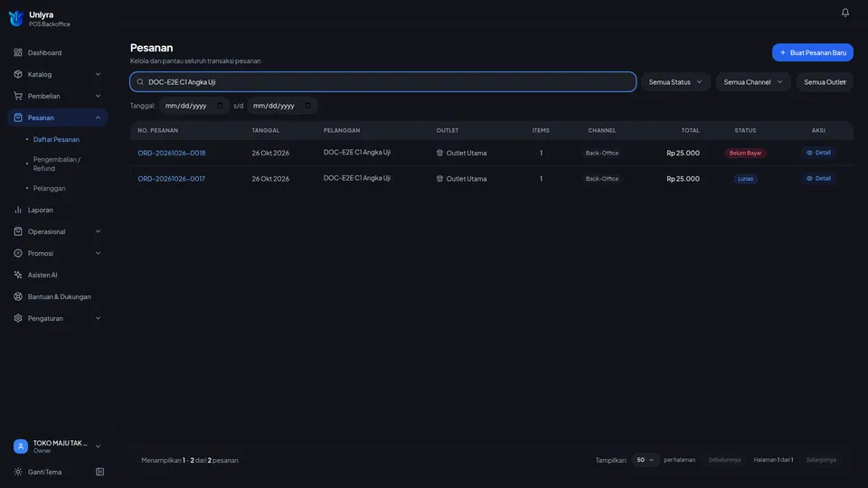
Task: Open the Semua Outlet filter dropdown
Action: [825, 82]
